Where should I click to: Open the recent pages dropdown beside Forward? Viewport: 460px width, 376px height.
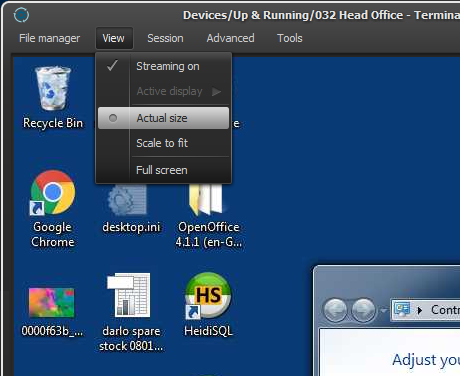(x=384, y=310)
